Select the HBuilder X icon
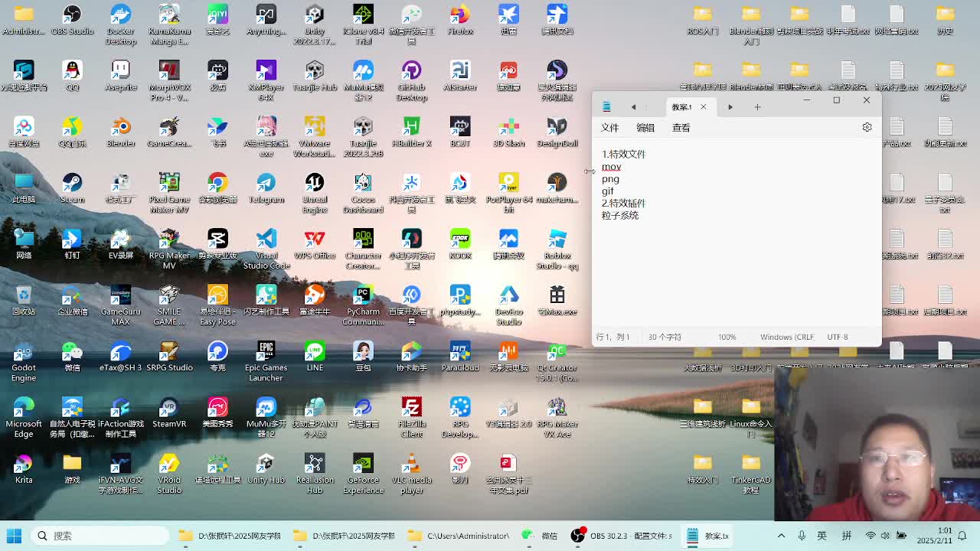The width and height of the screenshot is (980, 551). [x=412, y=132]
